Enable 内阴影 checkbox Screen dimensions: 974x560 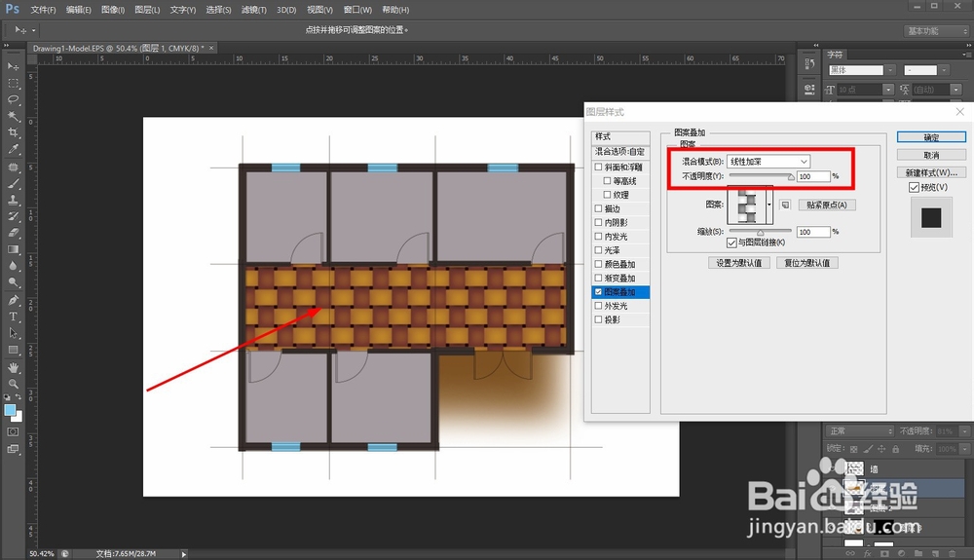point(599,222)
